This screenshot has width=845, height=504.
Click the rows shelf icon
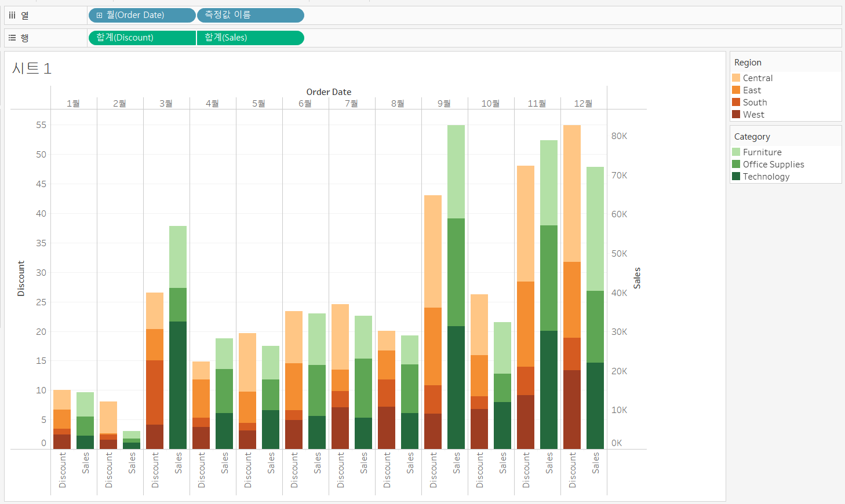click(12, 38)
